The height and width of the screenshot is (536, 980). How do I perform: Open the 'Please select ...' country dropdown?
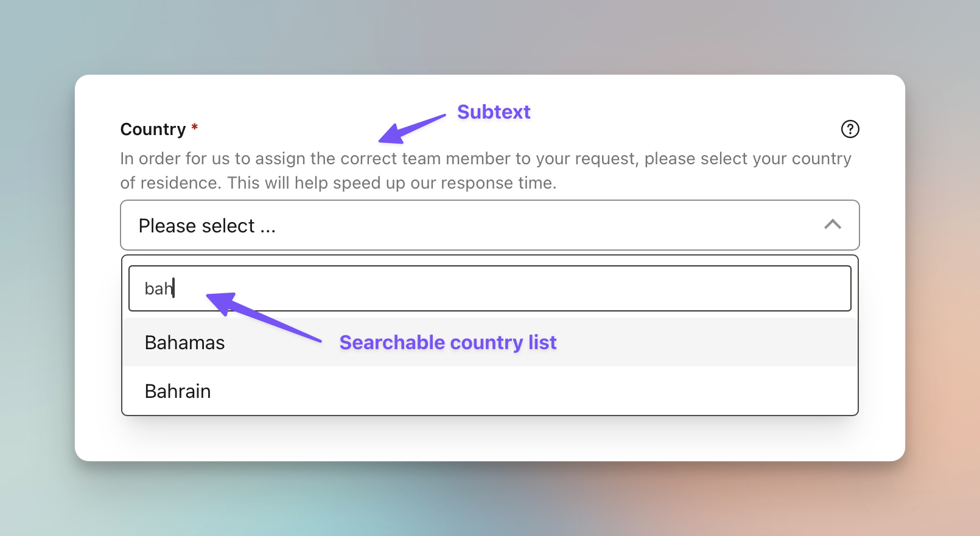pyautogui.click(x=426, y=225)
